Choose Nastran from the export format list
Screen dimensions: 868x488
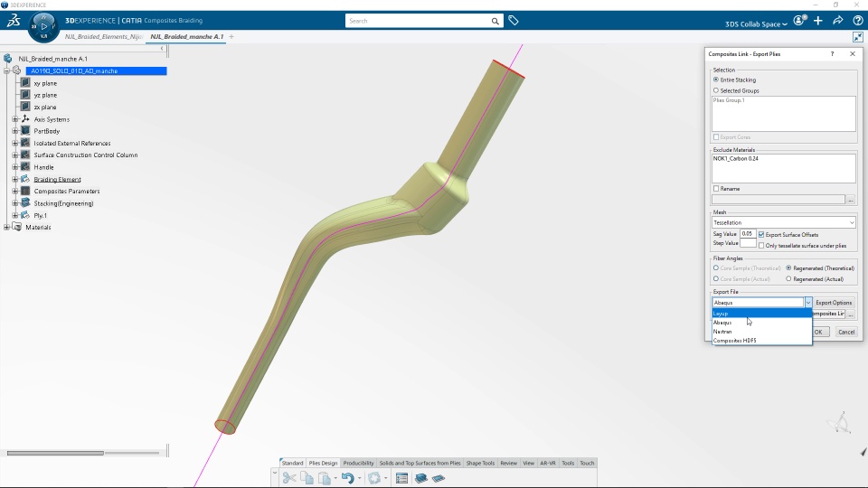click(x=761, y=332)
